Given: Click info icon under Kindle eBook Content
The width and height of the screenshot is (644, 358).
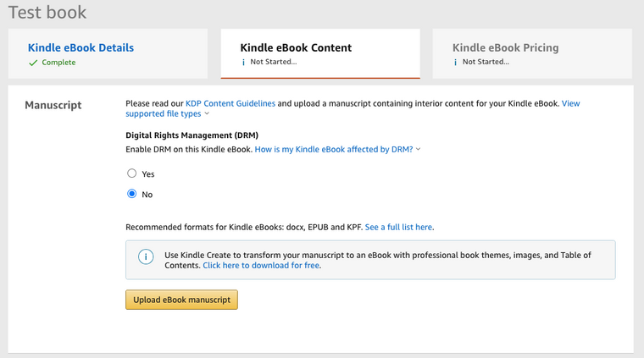Looking at the screenshot, I should click(x=243, y=63).
